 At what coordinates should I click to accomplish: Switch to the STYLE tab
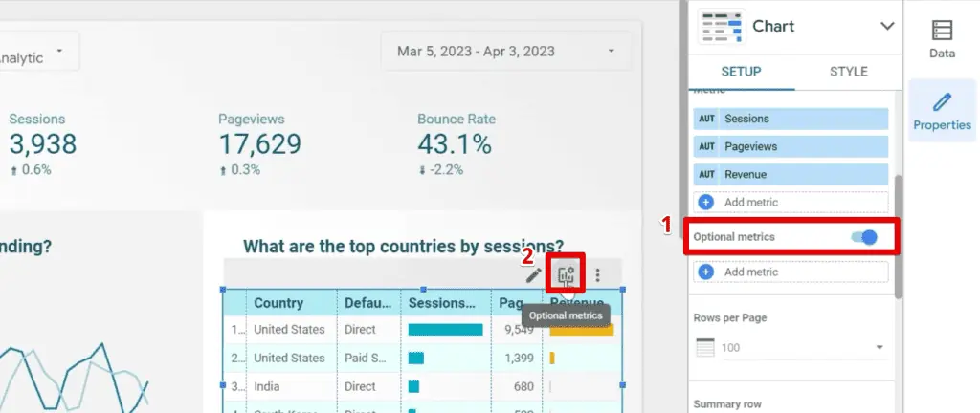848,71
